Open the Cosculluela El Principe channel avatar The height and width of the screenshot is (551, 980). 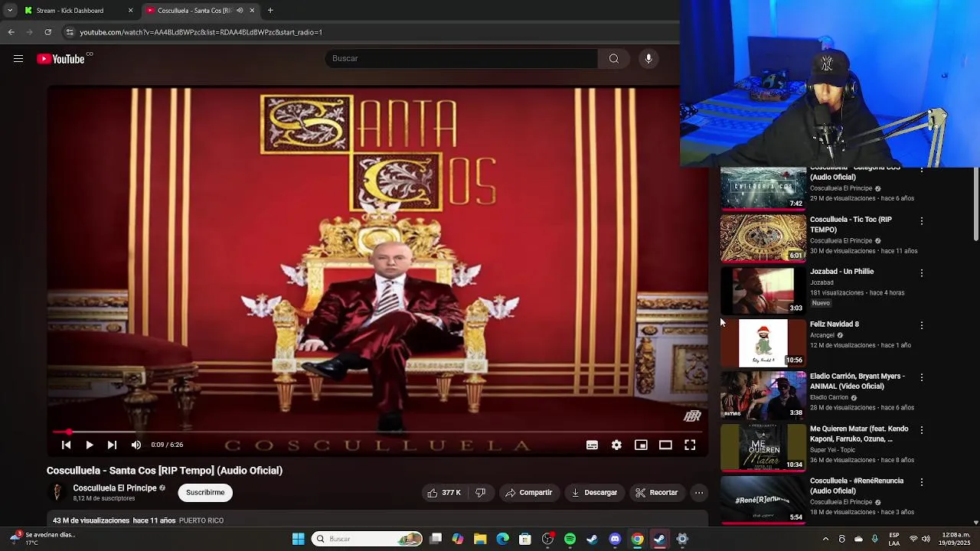tap(57, 493)
